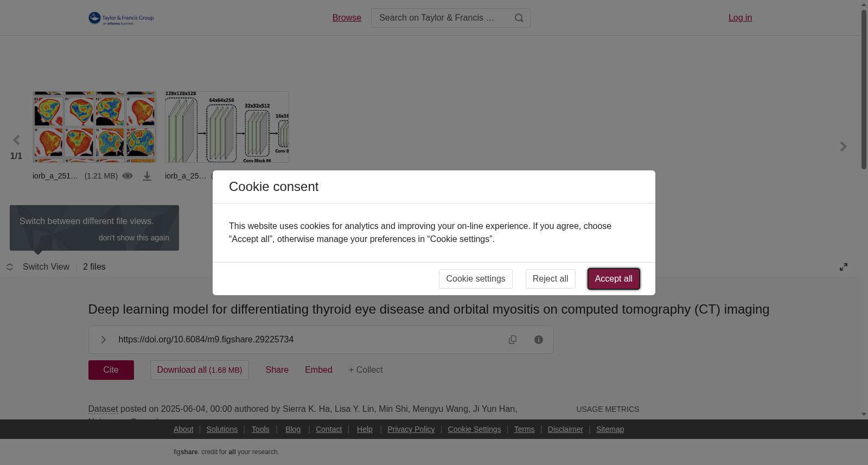Click the second file name iorb_a_25…
This screenshot has width=868, height=465.
point(186,176)
